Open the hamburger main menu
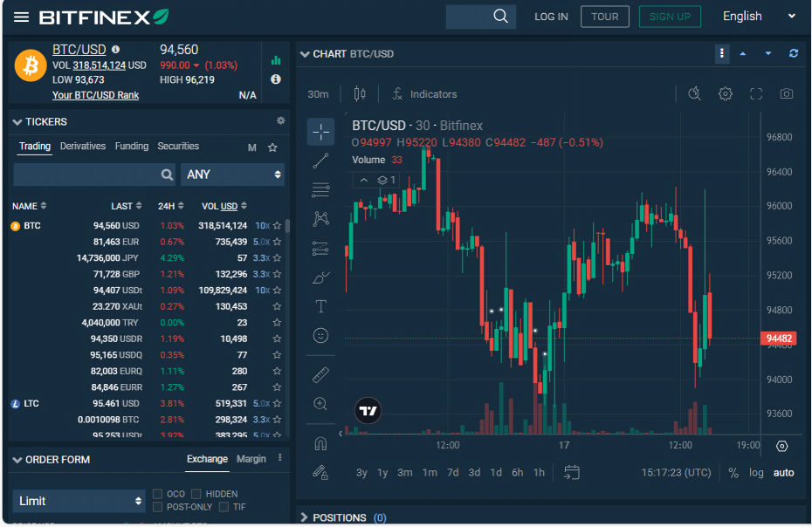Screen dimensions: 812x527 click(x=21, y=17)
